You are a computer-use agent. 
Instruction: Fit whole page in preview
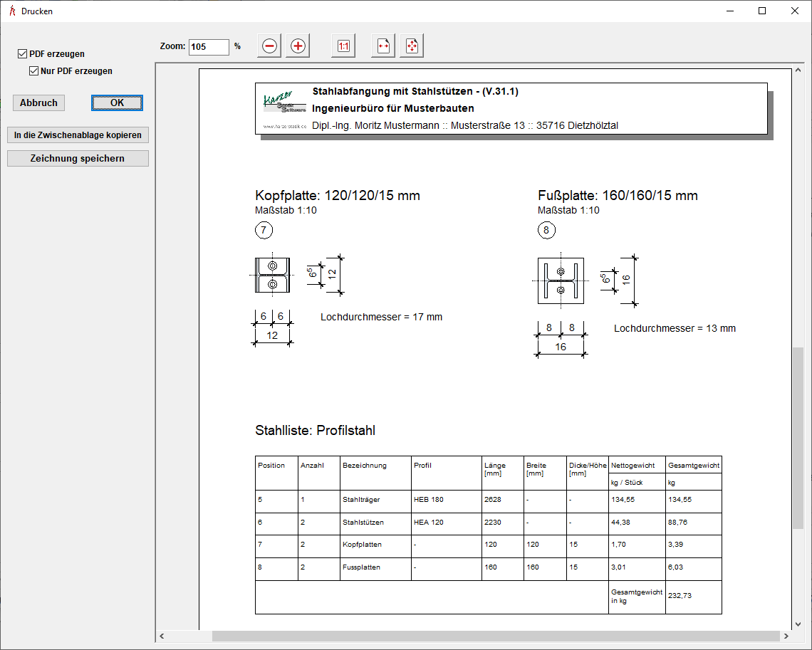click(412, 46)
